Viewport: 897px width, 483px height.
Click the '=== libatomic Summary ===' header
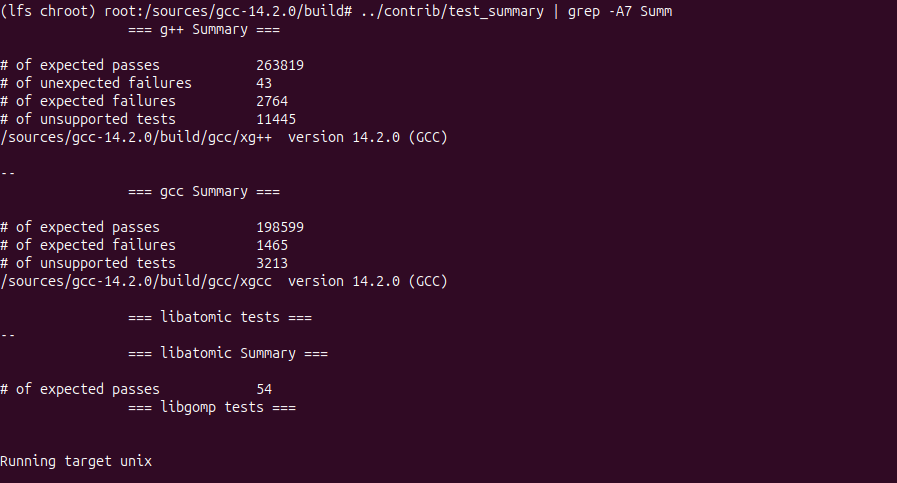point(228,353)
